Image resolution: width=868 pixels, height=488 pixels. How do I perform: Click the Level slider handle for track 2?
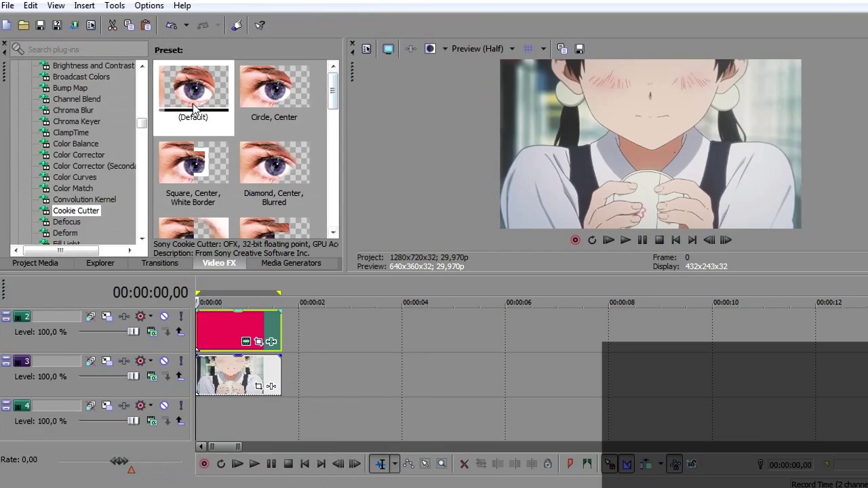click(133, 331)
